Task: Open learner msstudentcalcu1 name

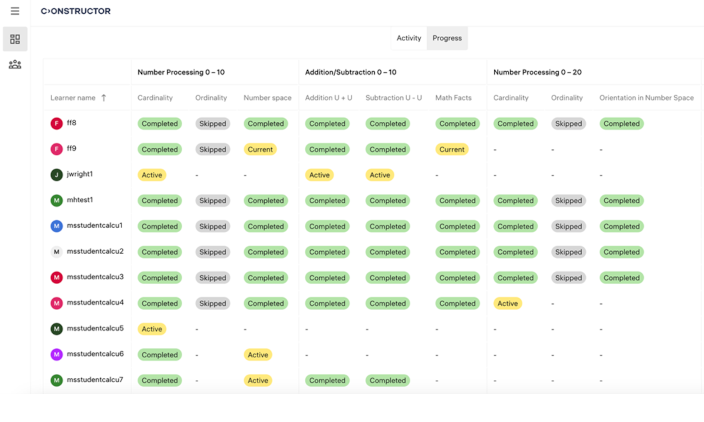Action: 94,225
